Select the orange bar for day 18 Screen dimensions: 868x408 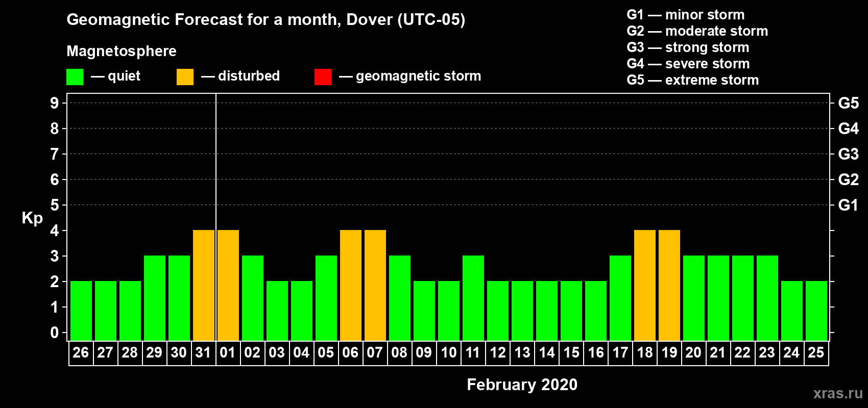(645, 285)
